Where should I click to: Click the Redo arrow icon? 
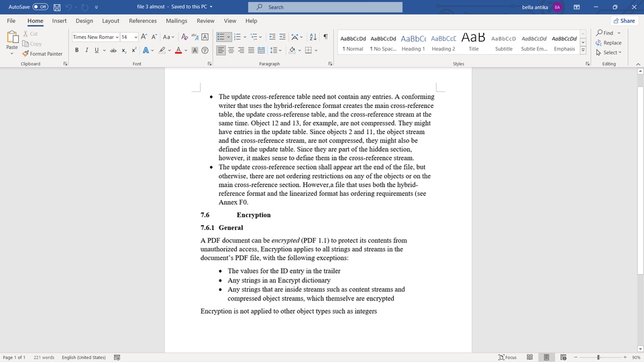click(85, 7)
